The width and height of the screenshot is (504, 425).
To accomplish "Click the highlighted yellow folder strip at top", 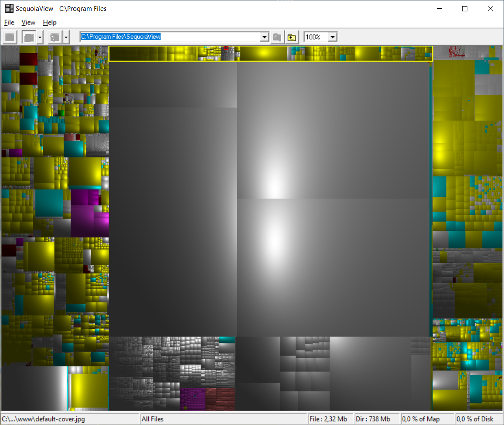I will tap(270, 53).
